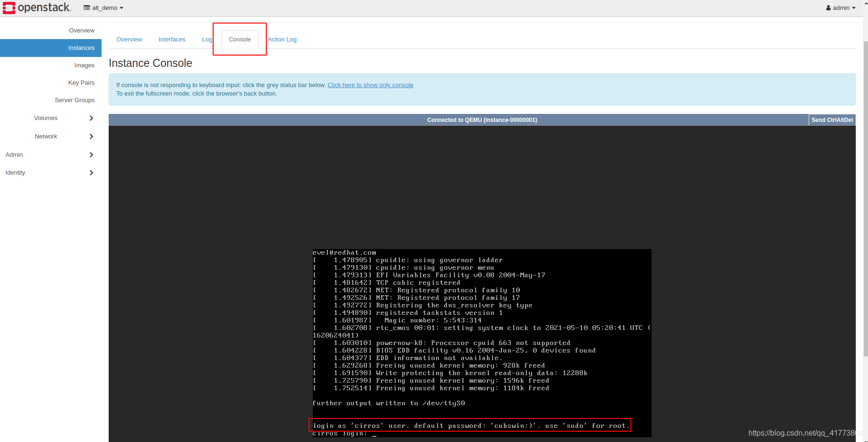
Task: Click the 'Instance Console' heading
Action: coord(151,63)
